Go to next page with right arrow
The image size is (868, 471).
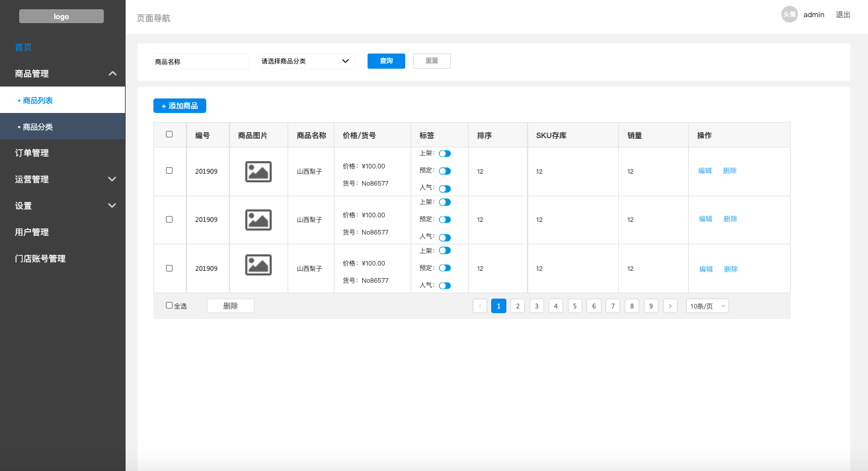[x=670, y=306]
